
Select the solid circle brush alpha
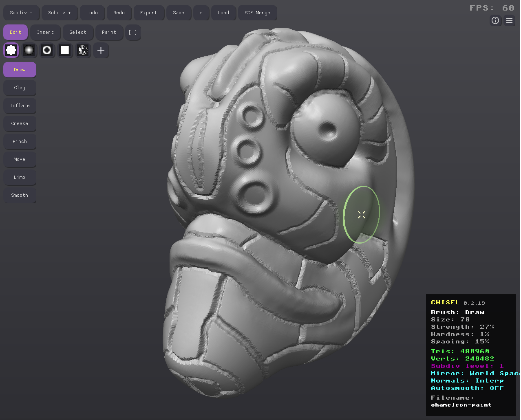[x=11, y=50]
